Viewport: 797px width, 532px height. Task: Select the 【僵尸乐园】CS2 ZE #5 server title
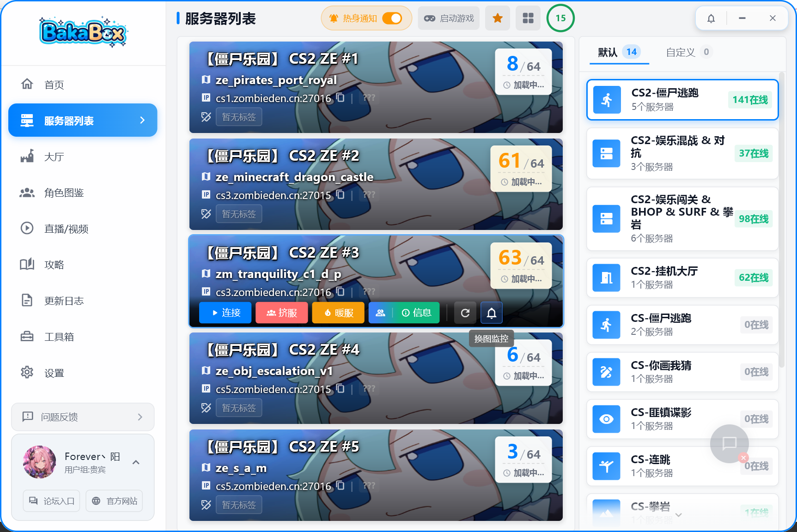tap(280, 447)
